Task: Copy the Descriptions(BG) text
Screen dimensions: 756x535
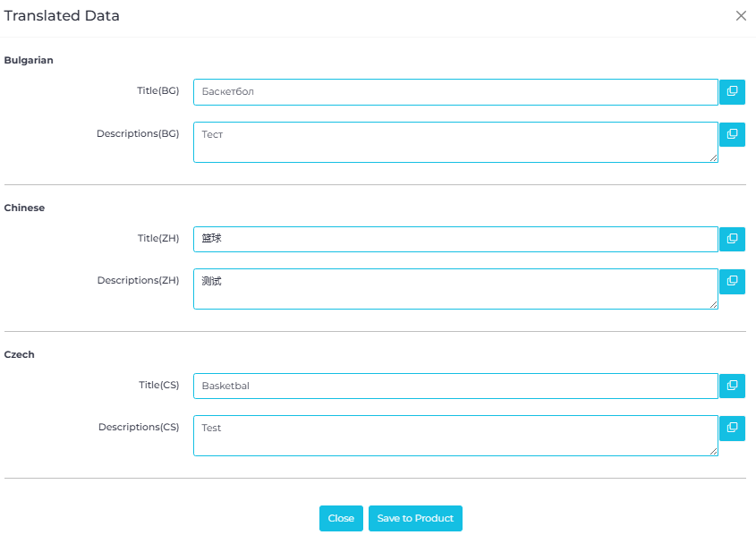Action: click(732, 134)
